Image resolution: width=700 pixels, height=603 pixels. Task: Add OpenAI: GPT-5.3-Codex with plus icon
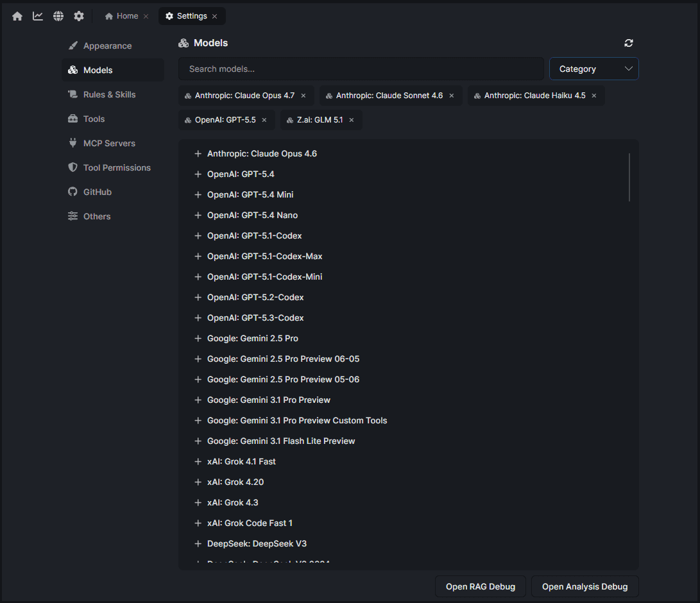tap(198, 318)
